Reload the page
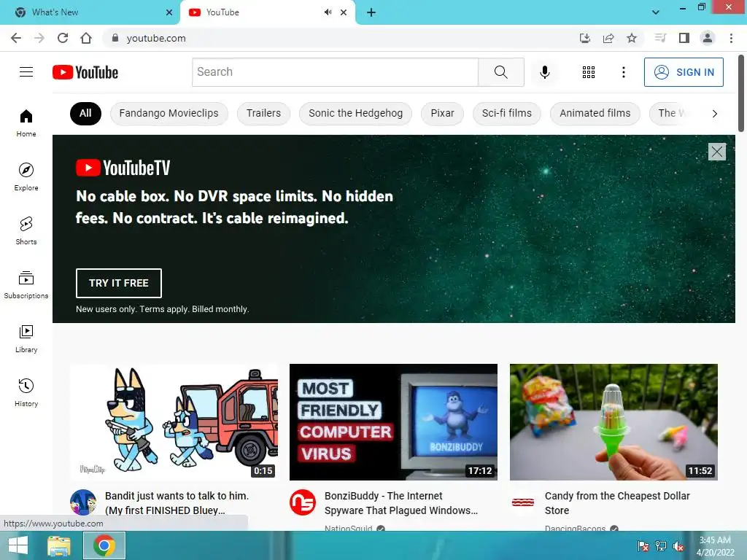 click(x=63, y=38)
